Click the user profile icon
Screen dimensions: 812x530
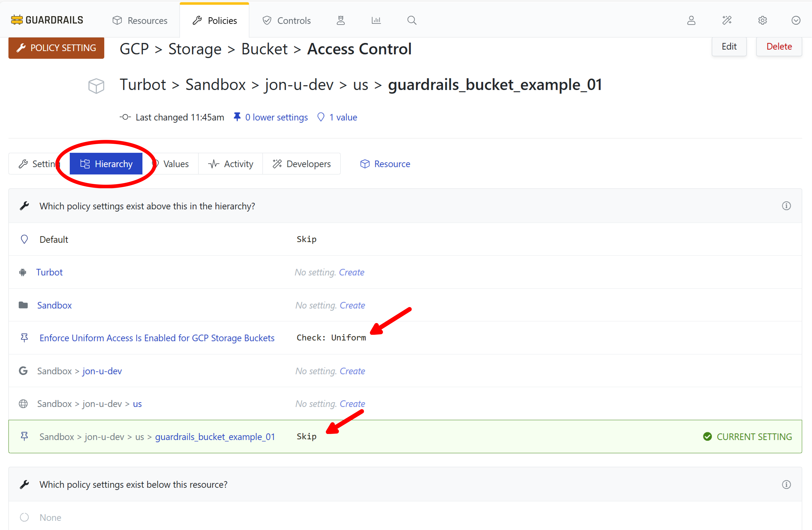(691, 21)
